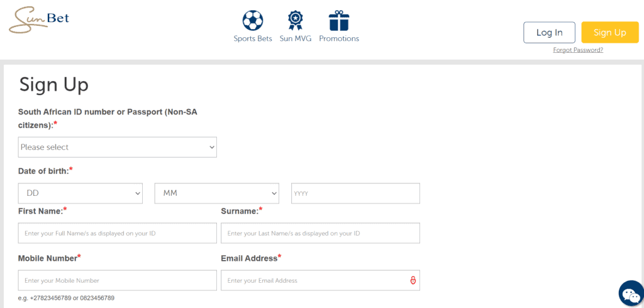This screenshot has height=308, width=644.
Task: Click the SunBet logo
Action: [39, 20]
